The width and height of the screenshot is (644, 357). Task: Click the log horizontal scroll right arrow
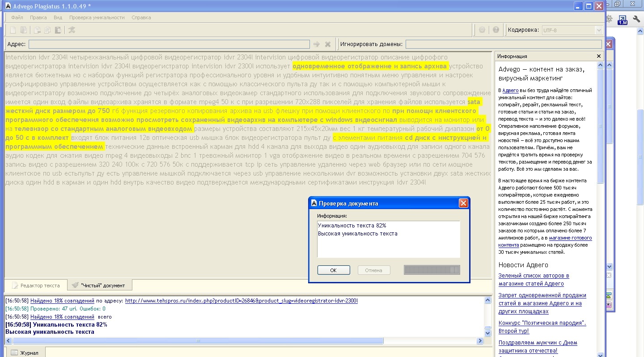(x=480, y=341)
